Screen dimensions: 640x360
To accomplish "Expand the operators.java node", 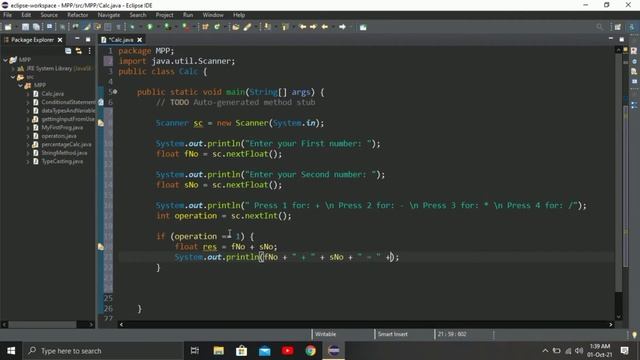I will click(x=28, y=136).
